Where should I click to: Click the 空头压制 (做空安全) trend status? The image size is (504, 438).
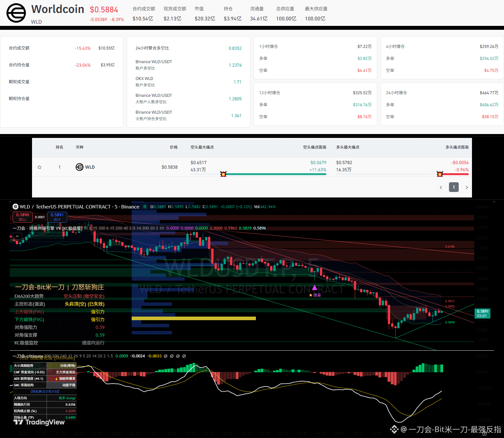[84, 296]
